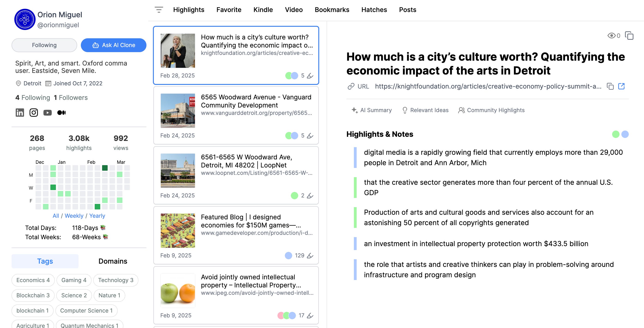Click the 3.08k highlights stat
This screenshot has height=328, width=644.
pyautogui.click(x=79, y=143)
